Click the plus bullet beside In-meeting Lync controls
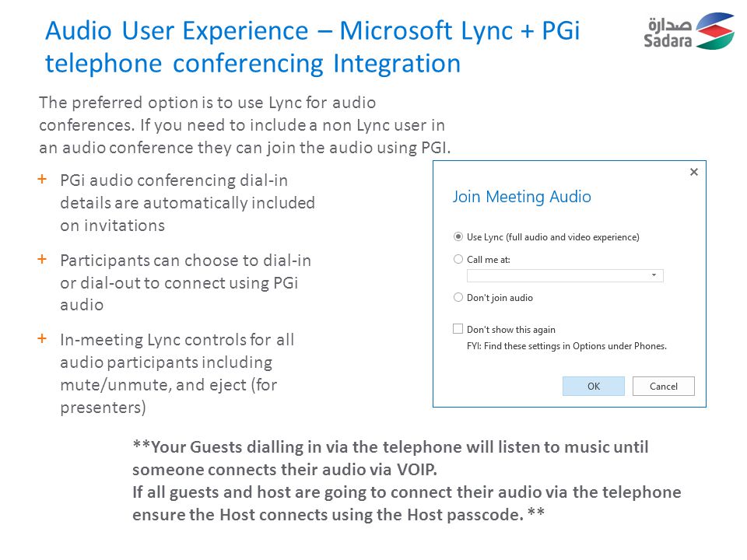Screen dimensions: 747x560 coord(42,338)
